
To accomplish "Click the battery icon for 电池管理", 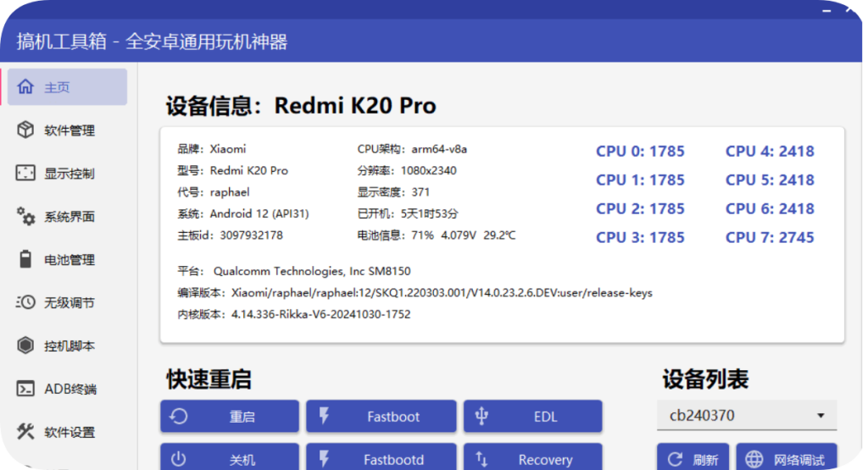I will tap(25, 259).
